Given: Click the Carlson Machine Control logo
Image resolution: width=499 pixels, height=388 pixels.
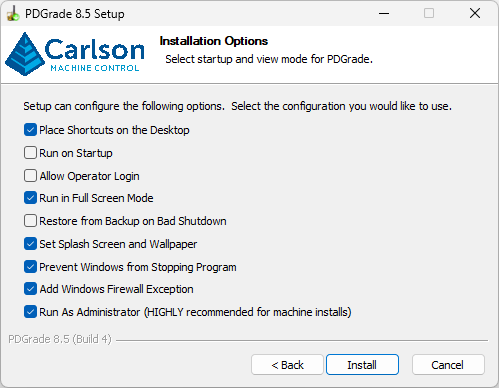Looking at the screenshot, I should [75, 54].
